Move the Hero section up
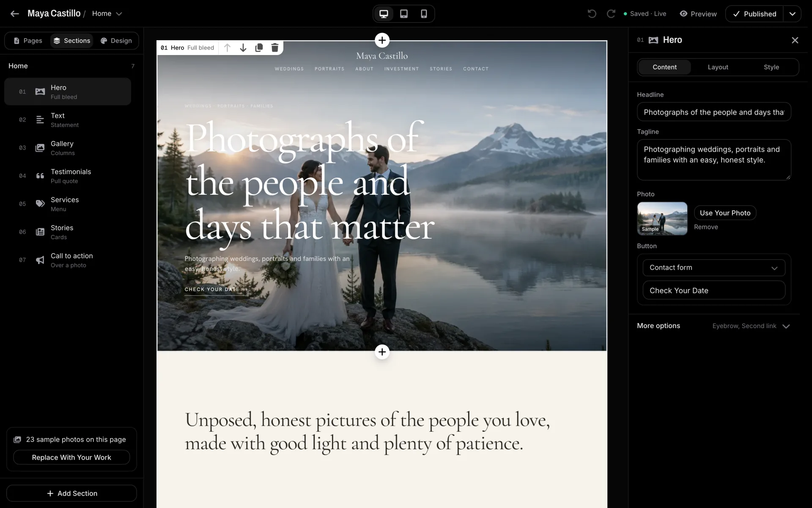The image size is (812, 508). click(x=227, y=48)
